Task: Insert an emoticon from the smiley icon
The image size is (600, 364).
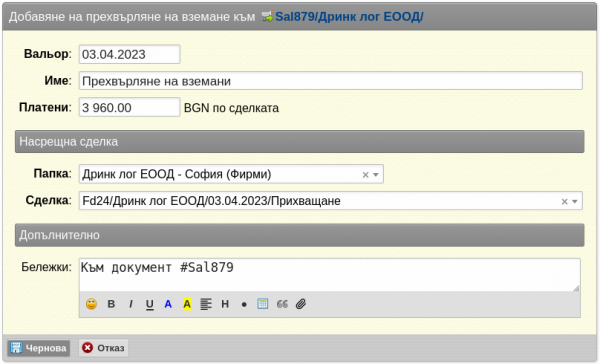Action: 91,304
